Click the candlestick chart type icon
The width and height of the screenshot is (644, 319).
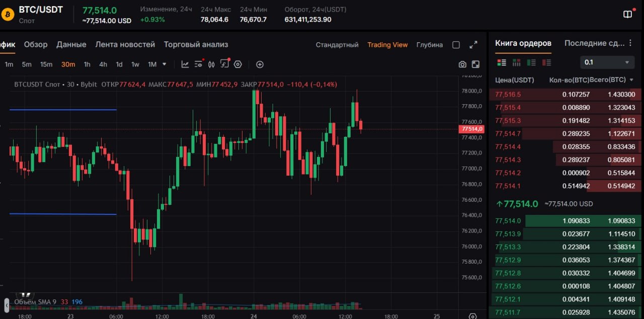coord(211,64)
